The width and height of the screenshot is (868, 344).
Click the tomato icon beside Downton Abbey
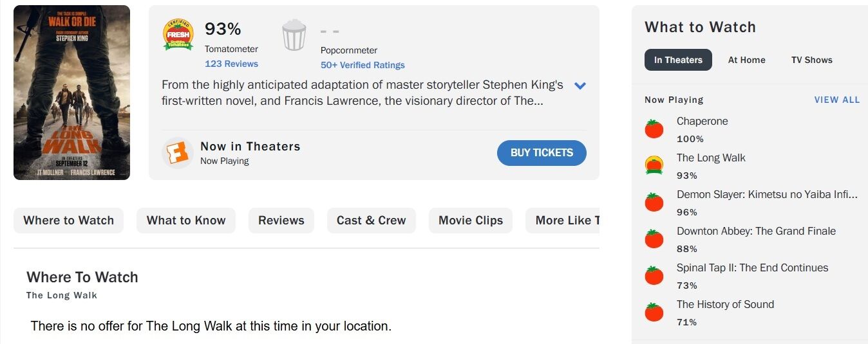[x=654, y=239]
